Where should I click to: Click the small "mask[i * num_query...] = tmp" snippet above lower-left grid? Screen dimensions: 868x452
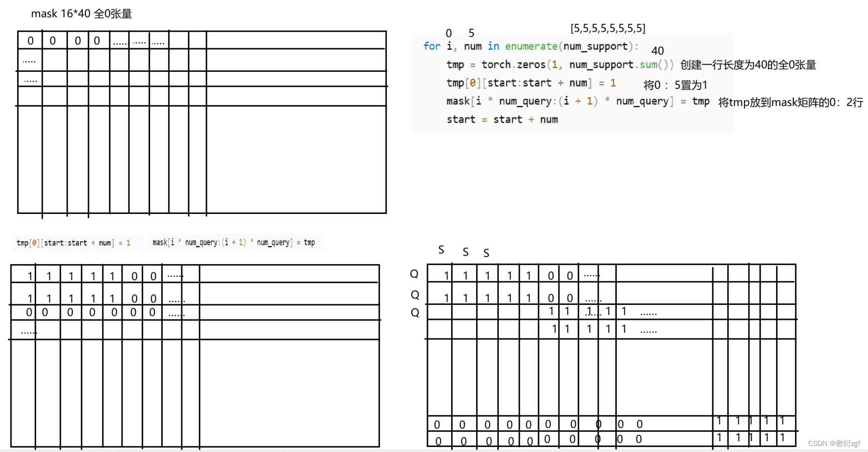[x=234, y=243]
